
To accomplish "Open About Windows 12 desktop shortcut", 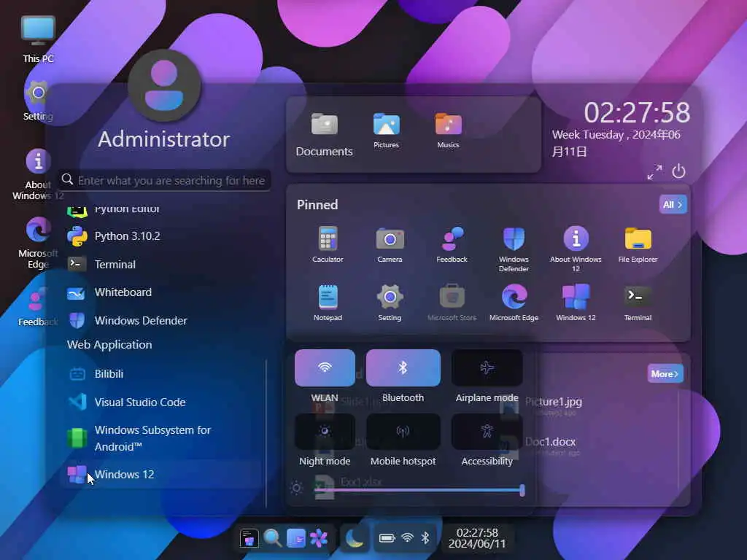I will tap(38, 174).
